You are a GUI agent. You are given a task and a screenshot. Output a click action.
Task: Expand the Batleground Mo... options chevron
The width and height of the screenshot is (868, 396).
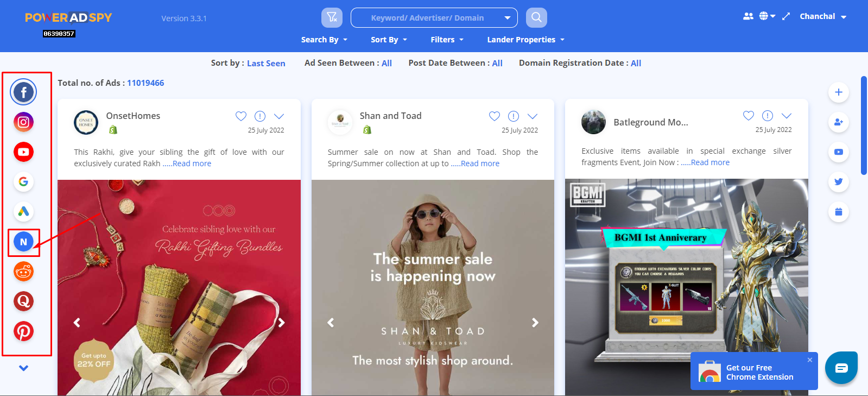coord(787,116)
